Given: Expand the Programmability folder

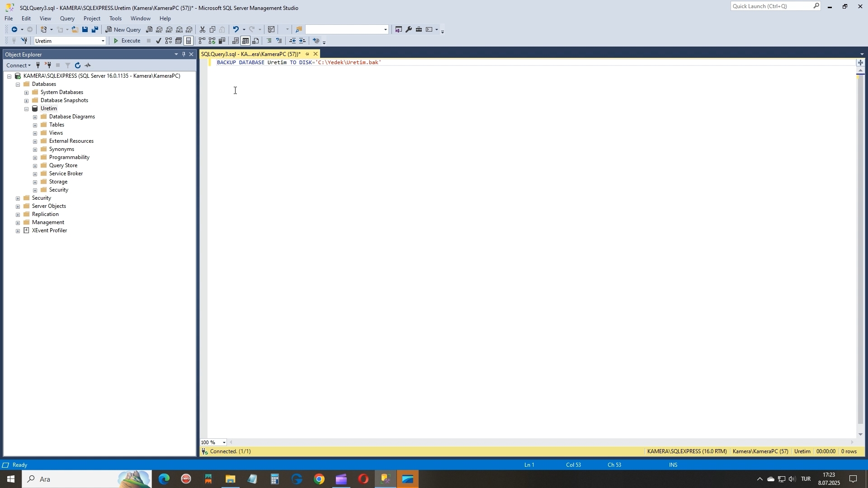Looking at the screenshot, I should [x=35, y=158].
